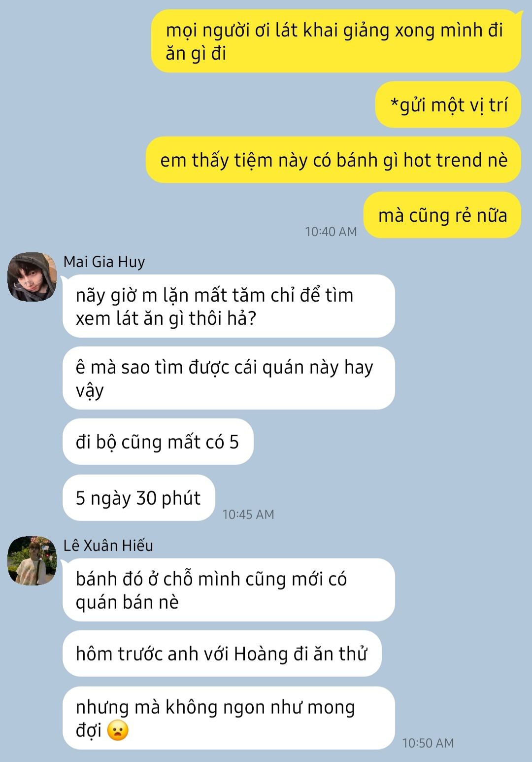This screenshot has height=762, width=532.
Task: Tap the name Lê Xuân Hiếu
Action: click(x=108, y=546)
